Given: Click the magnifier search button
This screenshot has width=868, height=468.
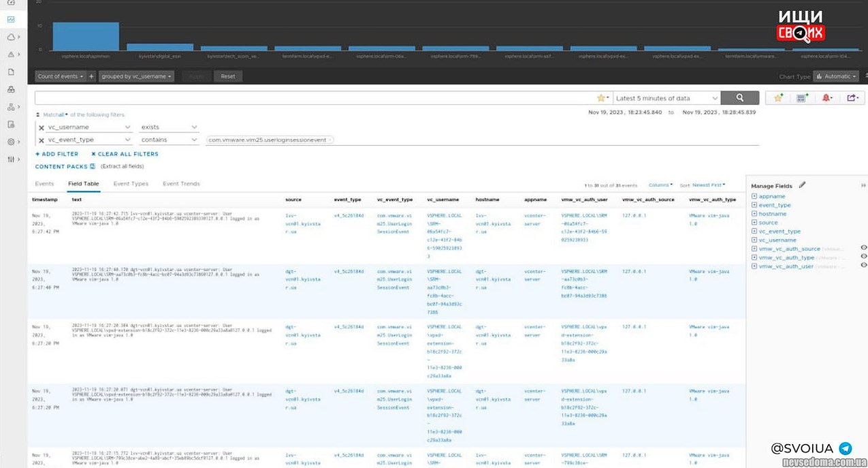Looking at the screenshot, I should (739, 98).
